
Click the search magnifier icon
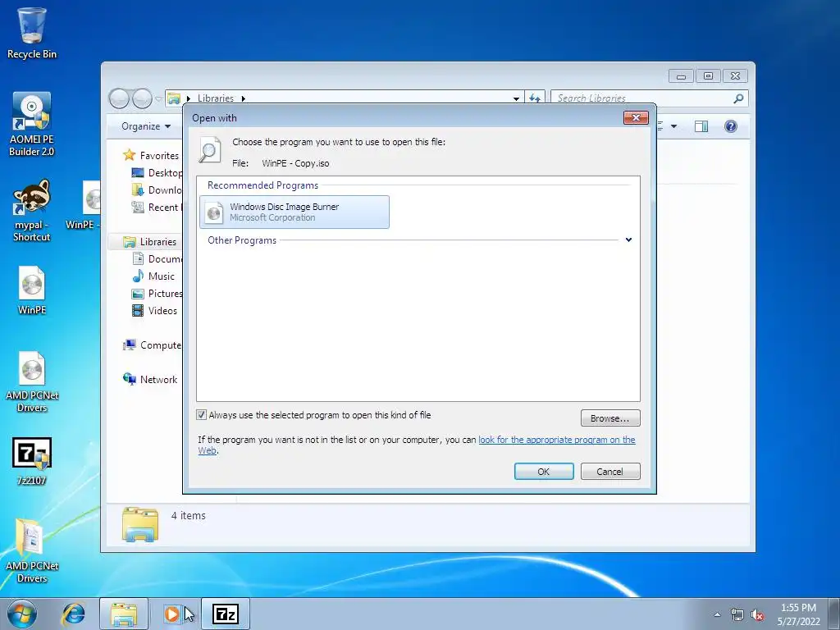(x=739, y=98)
